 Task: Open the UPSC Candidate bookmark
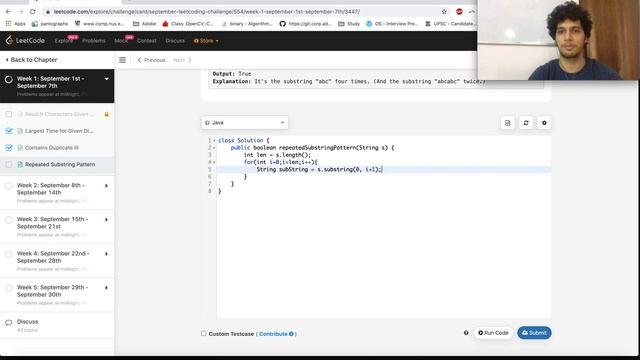pos(450,24)
